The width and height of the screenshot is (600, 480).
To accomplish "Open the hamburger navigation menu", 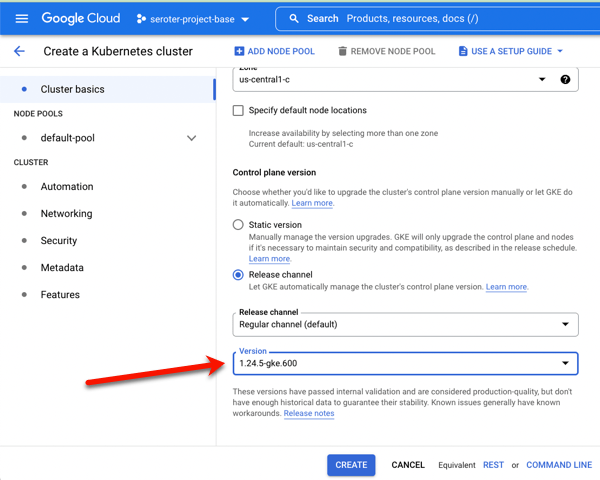I will click(21, 18).
